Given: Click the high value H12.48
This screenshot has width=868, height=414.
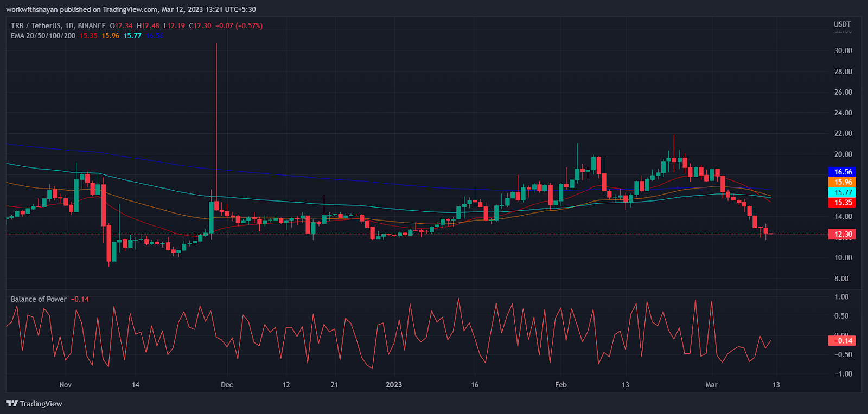Looking at the screenshot, I should tap(148, 25).
